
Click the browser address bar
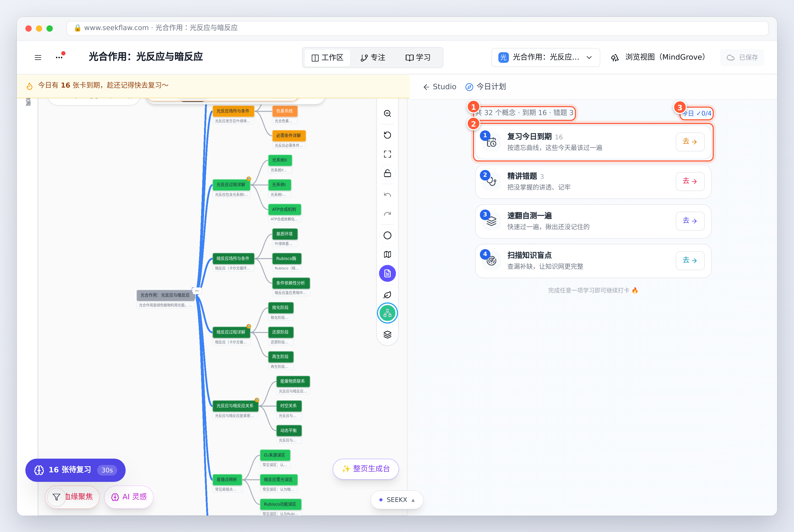(417, 28)
